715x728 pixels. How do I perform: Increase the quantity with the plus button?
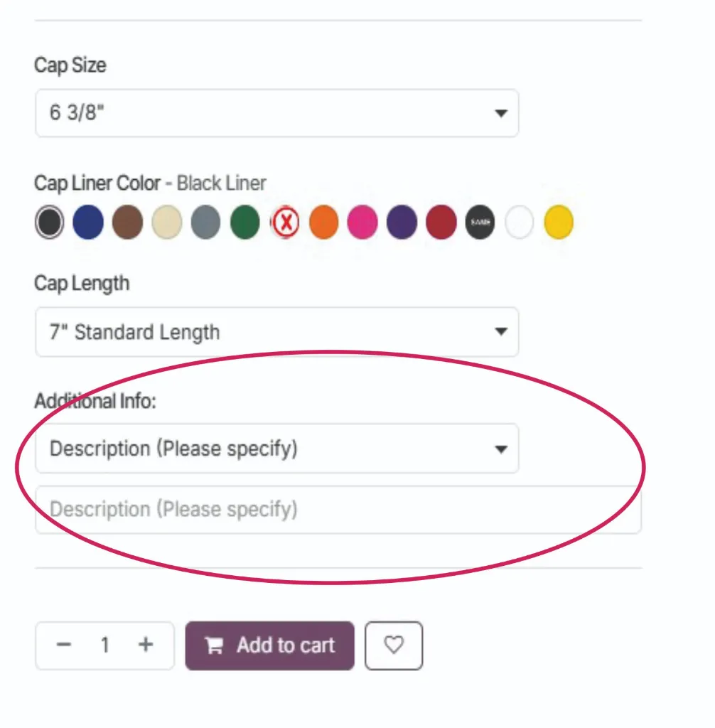[x=145, y=646]
